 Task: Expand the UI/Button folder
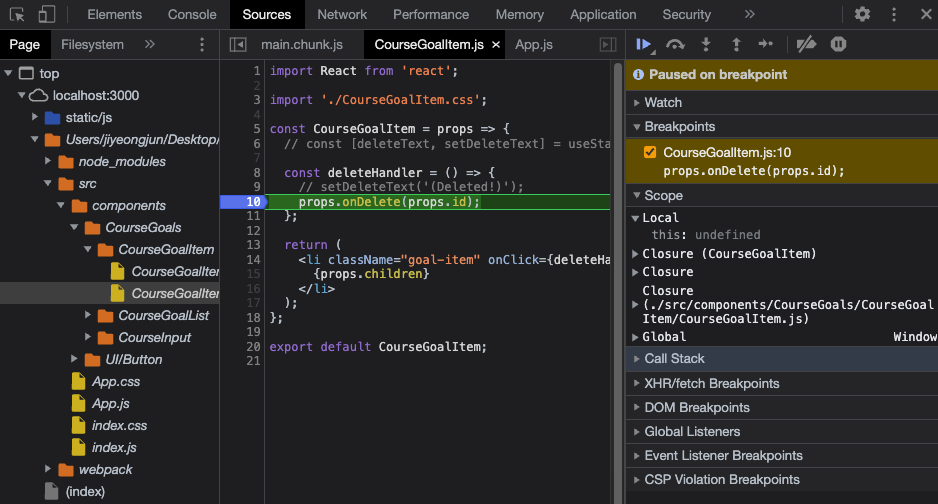point(74,359)
